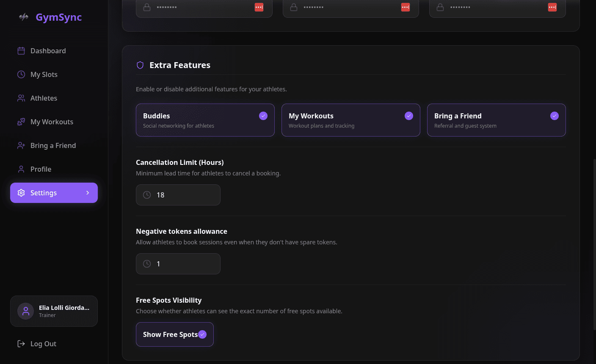The height and width of the screenshot is (364, 596).
Task: Click the GymSync logo icon
Action: pyautogui.click(x=24, y=17)
